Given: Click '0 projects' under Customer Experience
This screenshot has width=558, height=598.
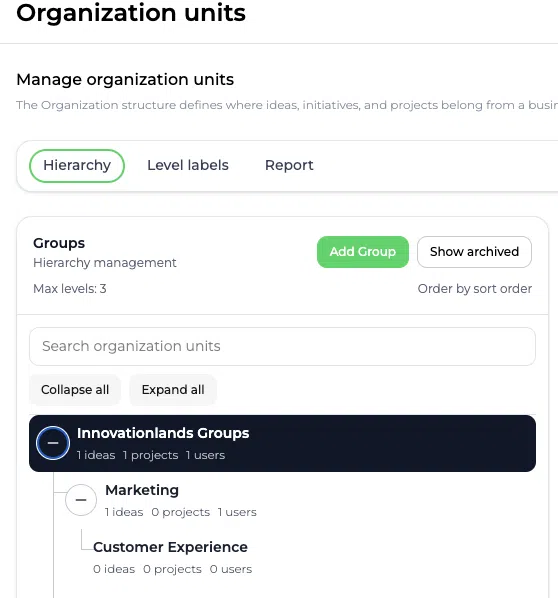Looking at the screenshot, I should (172, 569).
